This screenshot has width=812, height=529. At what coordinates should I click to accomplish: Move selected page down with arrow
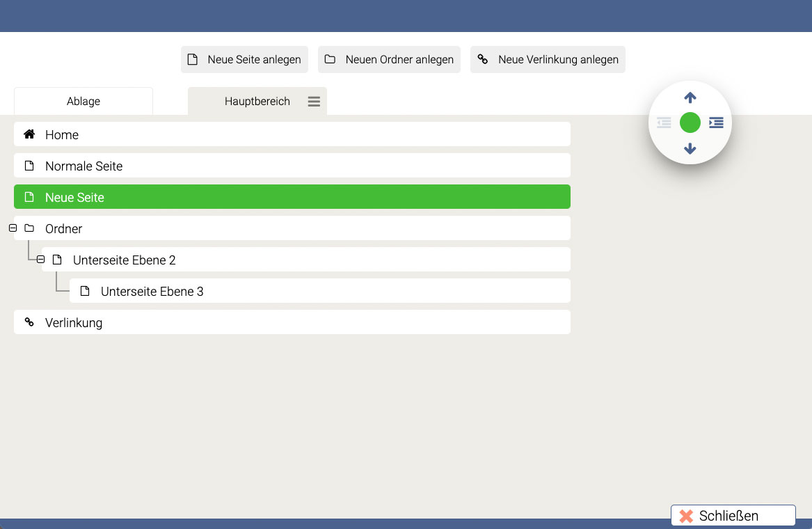pyautogui.click(x=690, y=149)
